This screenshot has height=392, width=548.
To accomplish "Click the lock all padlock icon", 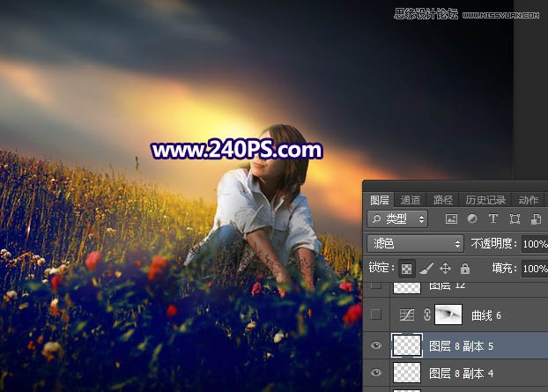I will pyautogui.click(x=465, y=268).
